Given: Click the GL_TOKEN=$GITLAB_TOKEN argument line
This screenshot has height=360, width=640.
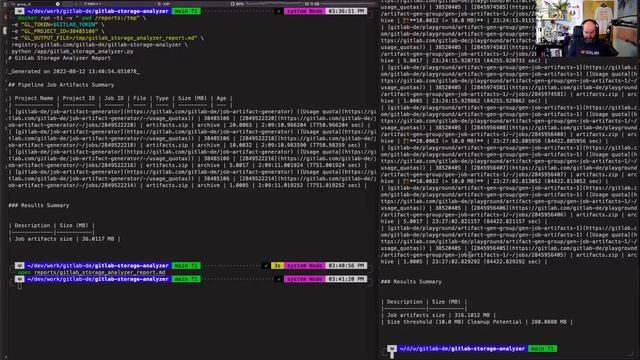Looking at the screenshot, I should (57, 24).
